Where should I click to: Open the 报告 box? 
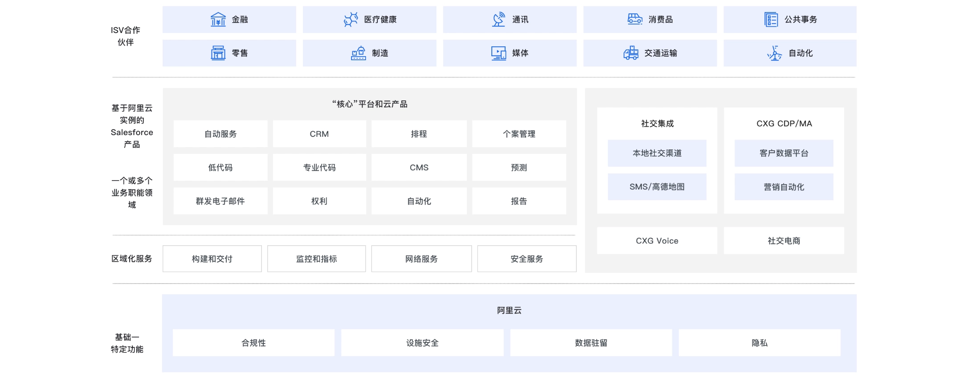[519, 201]
